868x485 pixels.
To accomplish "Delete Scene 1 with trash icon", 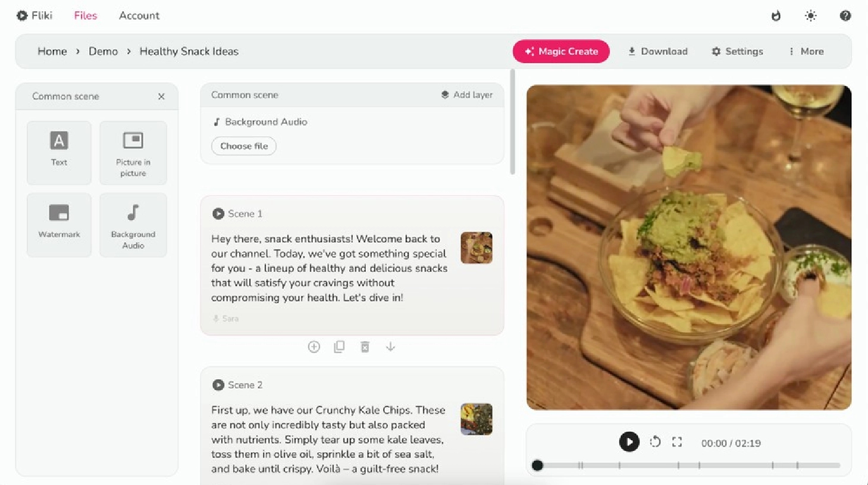I will (365, 347).
